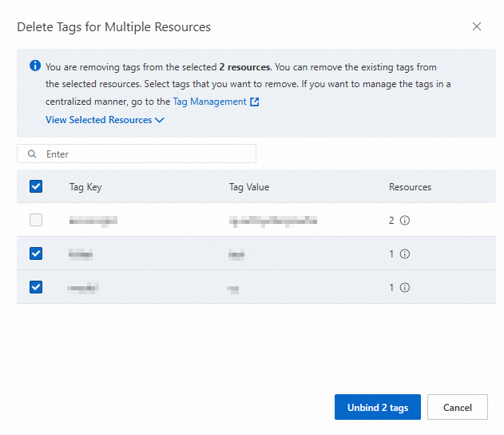Image resolution: width=504 pixels, height=435 pixels.
Task: Check the first tag row checkbox
Action: tap(36, 220)
